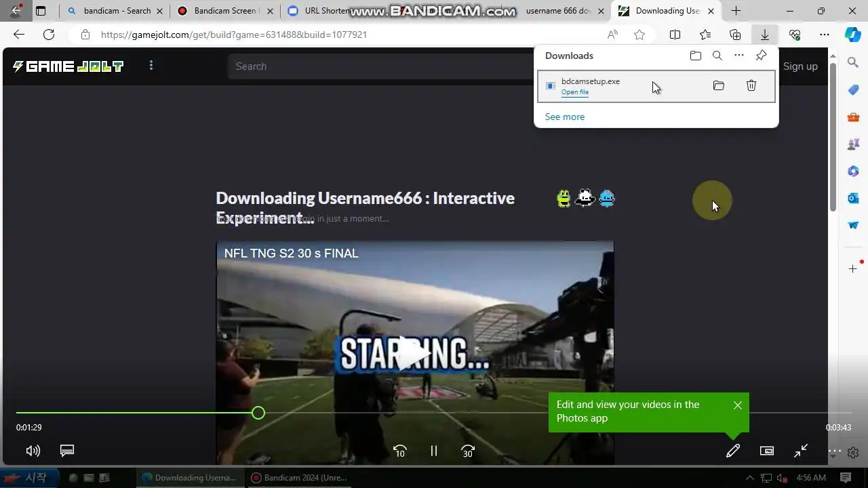Skip back 10 seconds
Viewport: 868px width, 488px height.
(x=400, y=451)
